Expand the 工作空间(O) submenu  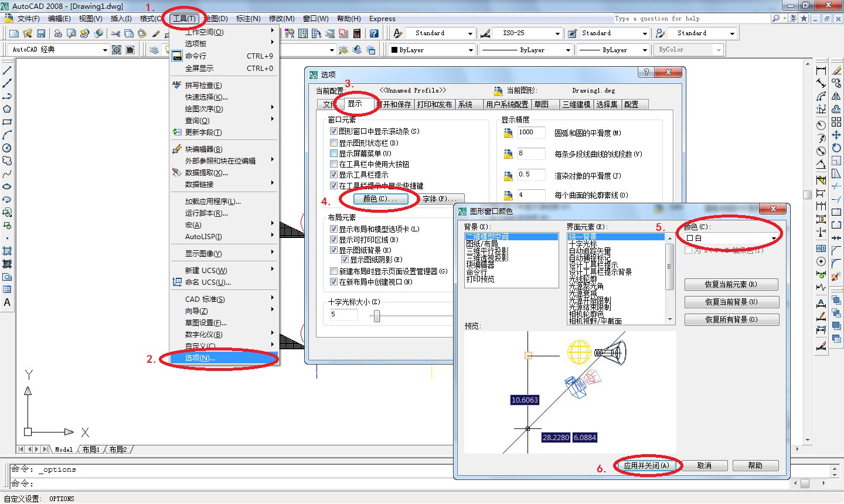pyautogui.click(x=223, y=32)
